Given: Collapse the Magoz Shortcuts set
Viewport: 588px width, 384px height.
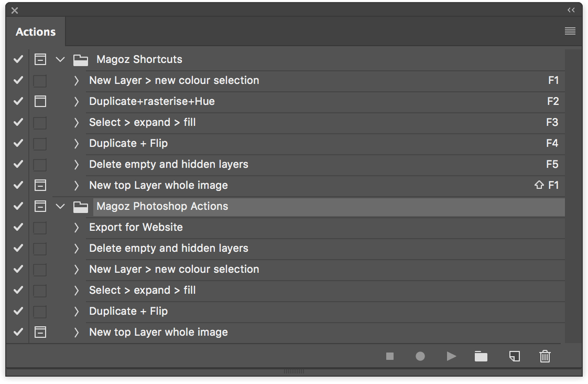Looking at the screenshot, I should [60, 59].
